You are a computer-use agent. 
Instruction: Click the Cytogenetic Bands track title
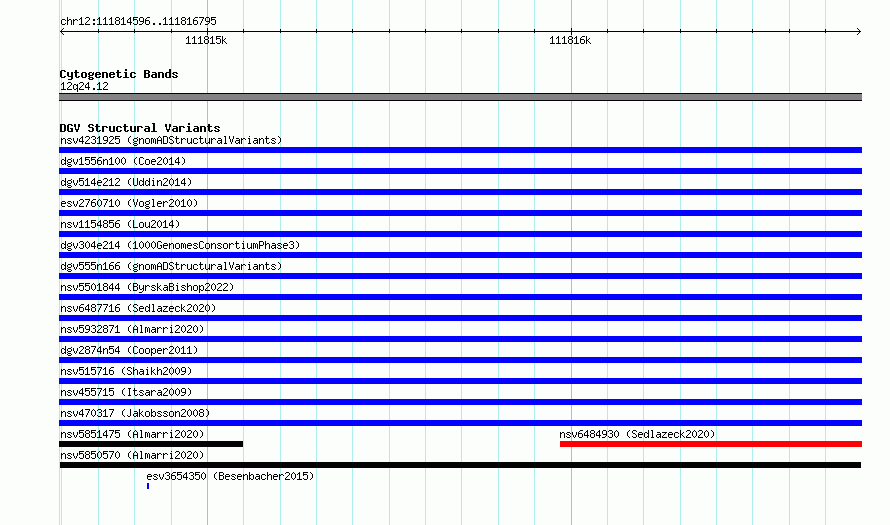[119, 74]
